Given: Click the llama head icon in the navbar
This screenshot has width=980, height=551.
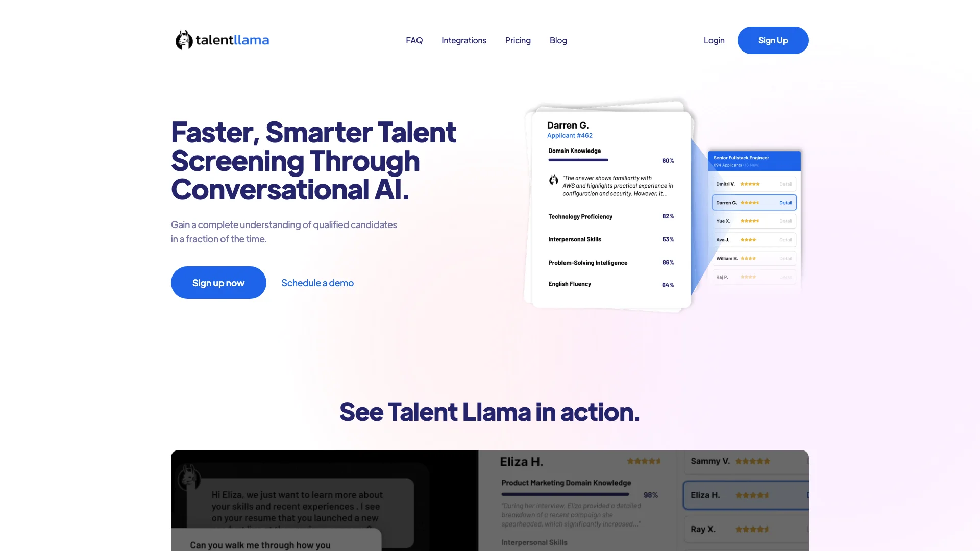Looking at the screenshot, I should pos(182,40).
